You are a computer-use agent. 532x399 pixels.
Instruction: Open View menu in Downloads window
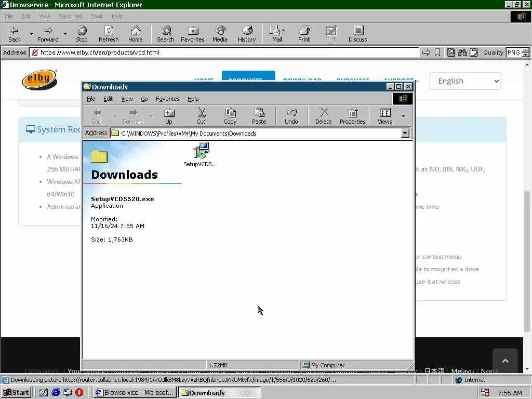click(127, 99)
